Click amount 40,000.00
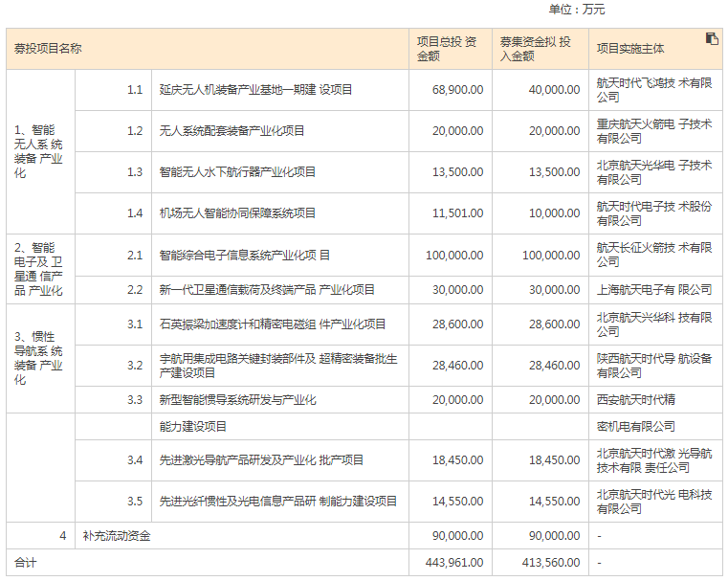The image size is (728, 581). [554, 90]
